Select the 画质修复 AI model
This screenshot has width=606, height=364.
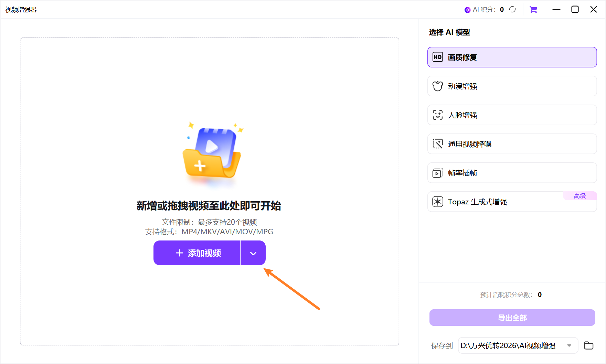[499, 57]
